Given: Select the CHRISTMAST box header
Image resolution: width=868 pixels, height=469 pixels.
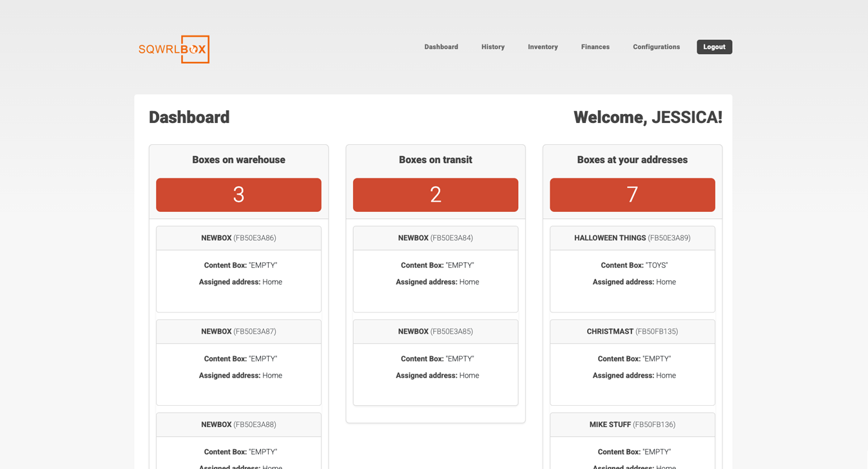Looking at the screenshot, I should [x=632, y=332].
